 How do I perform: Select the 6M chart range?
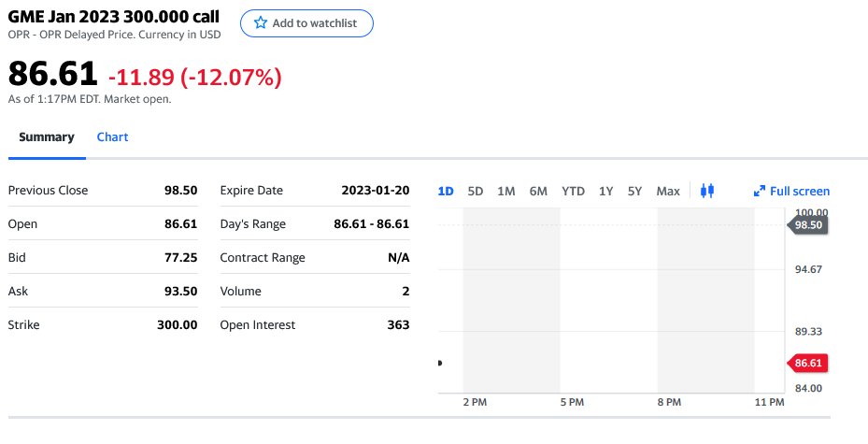point(538,192)
